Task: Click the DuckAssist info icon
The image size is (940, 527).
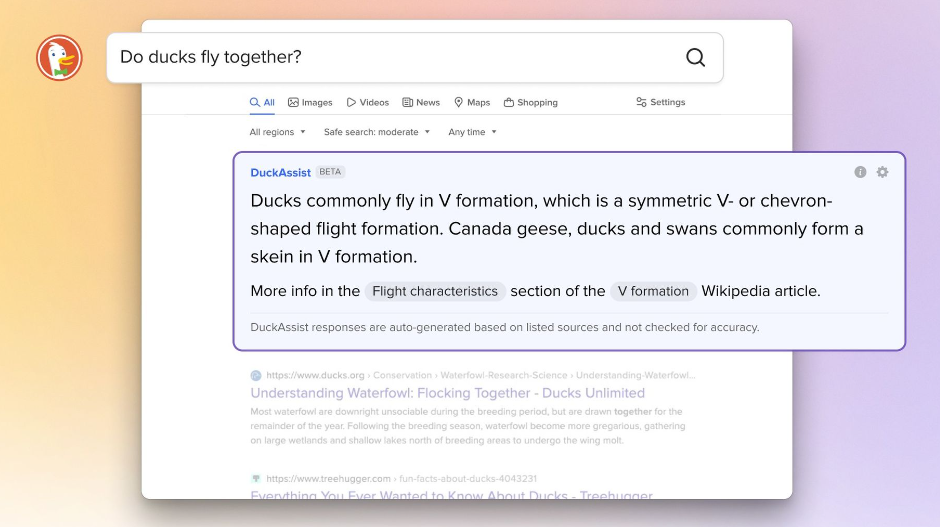Action: 860,172
